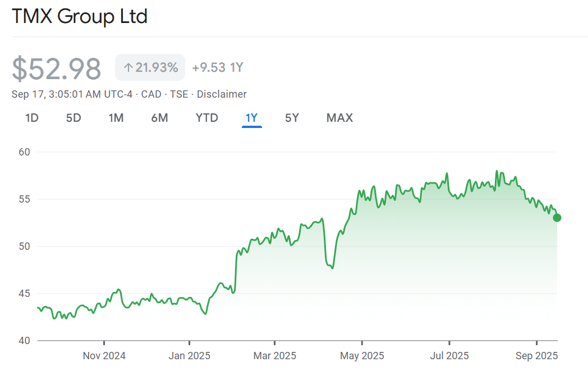The image size is (588, 371).
Task: Select the 1D time range tab
Action: tap(32, 118)
